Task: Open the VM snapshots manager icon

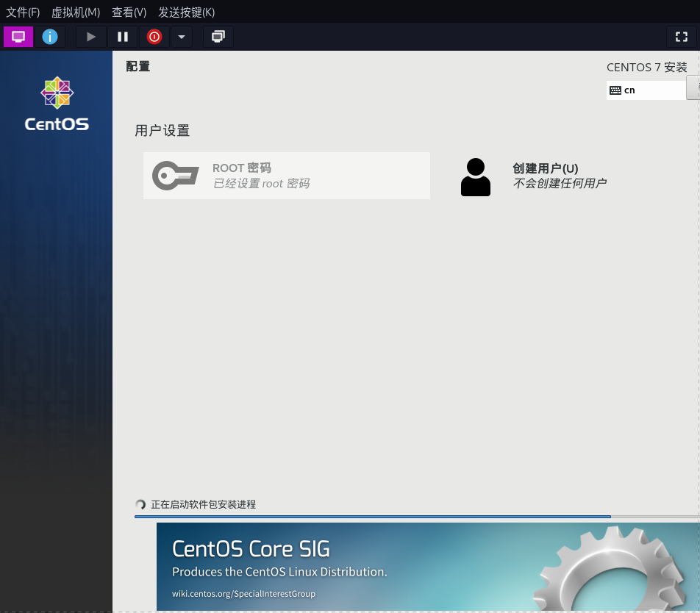Action: [218, 36]
